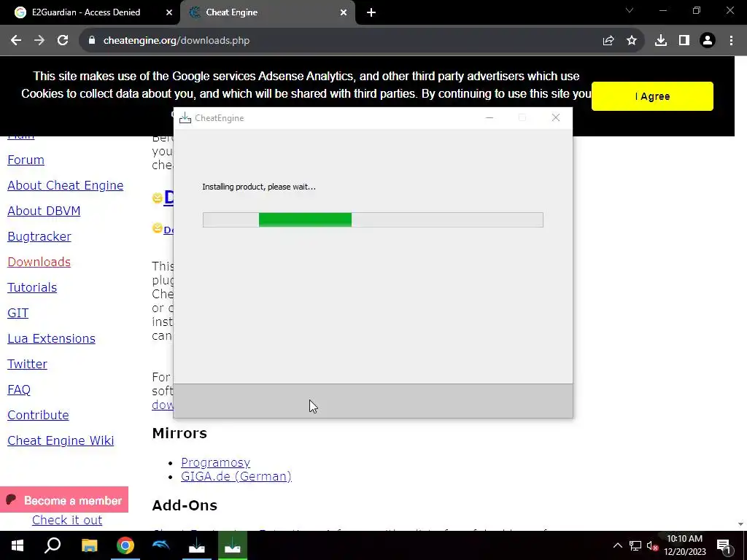Close the Cheat Engine tab
Viewport: 747px width, 560px height.
tap(343, 12)
